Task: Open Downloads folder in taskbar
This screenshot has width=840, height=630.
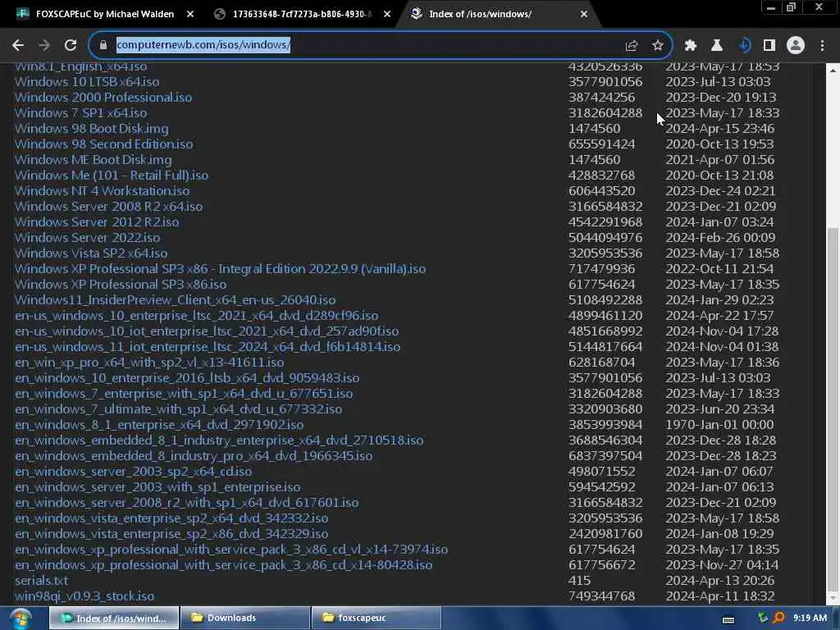Action: coord(245,618)
